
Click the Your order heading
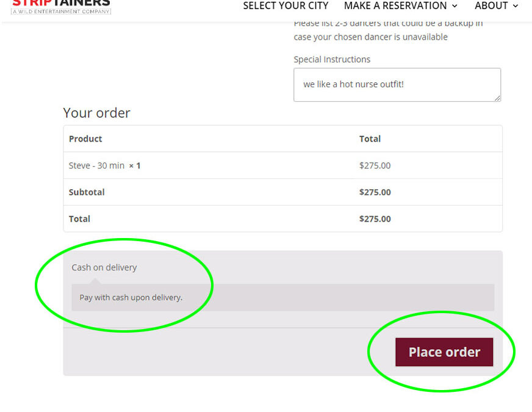(96, 113)
